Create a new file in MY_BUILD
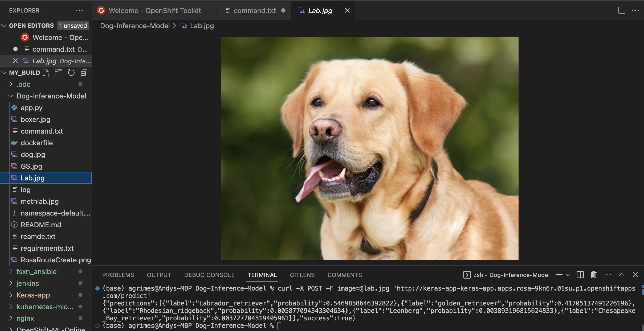This screenshot has height=331, width=644. tap(46, 72)
